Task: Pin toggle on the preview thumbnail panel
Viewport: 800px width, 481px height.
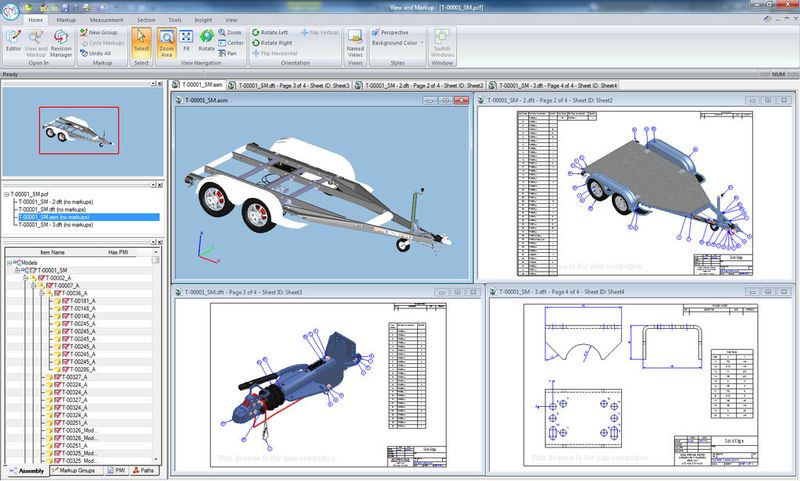Action: coord(153,84)
